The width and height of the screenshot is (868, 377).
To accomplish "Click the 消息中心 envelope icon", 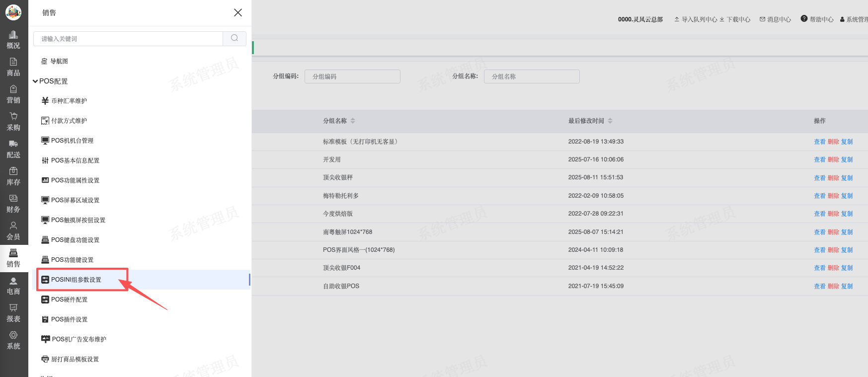I will click(763, 19).
